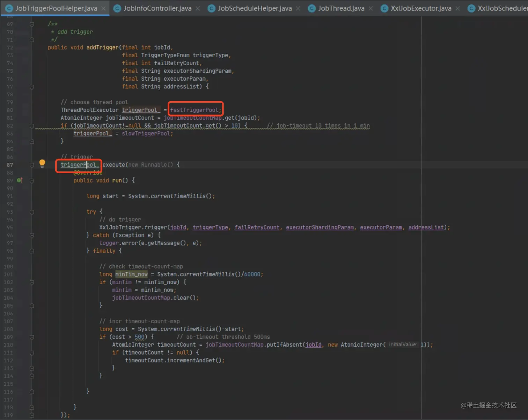Fold the addTrigger method at line 77
Screen dimensions: 528x420
tap(32, 87)
